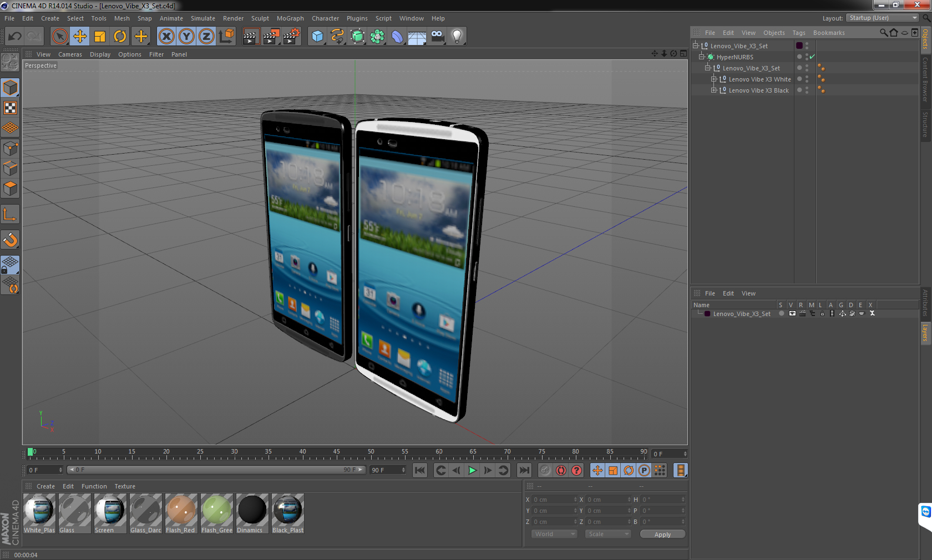Render to Picture Viewer

pos(271,37)
